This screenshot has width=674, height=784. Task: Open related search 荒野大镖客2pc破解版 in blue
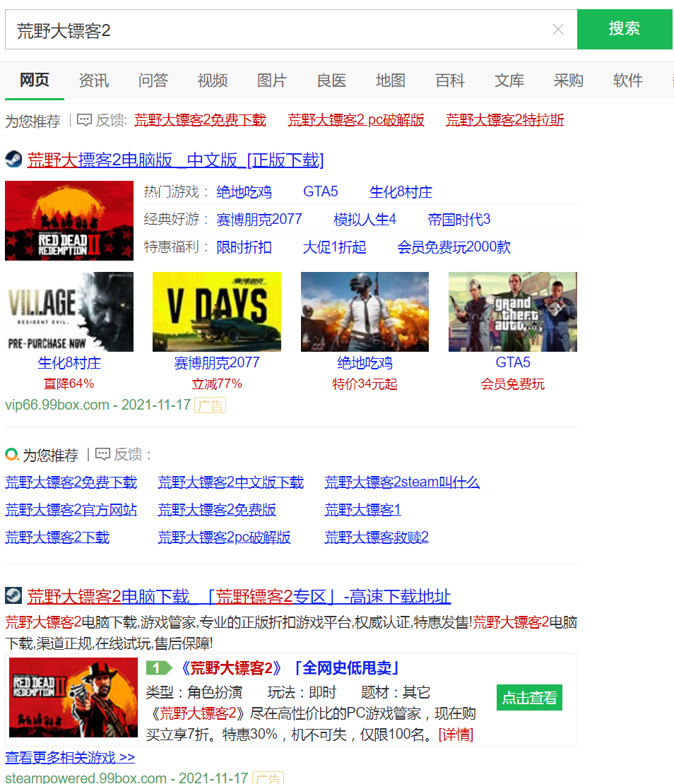224,537
